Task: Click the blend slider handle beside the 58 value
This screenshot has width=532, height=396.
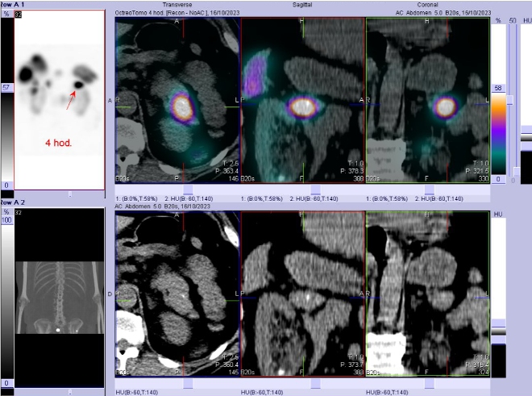Action: (509, 100)
